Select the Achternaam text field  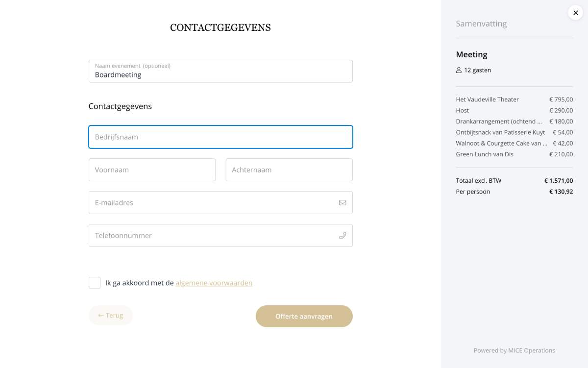click(x=289, y=170)
